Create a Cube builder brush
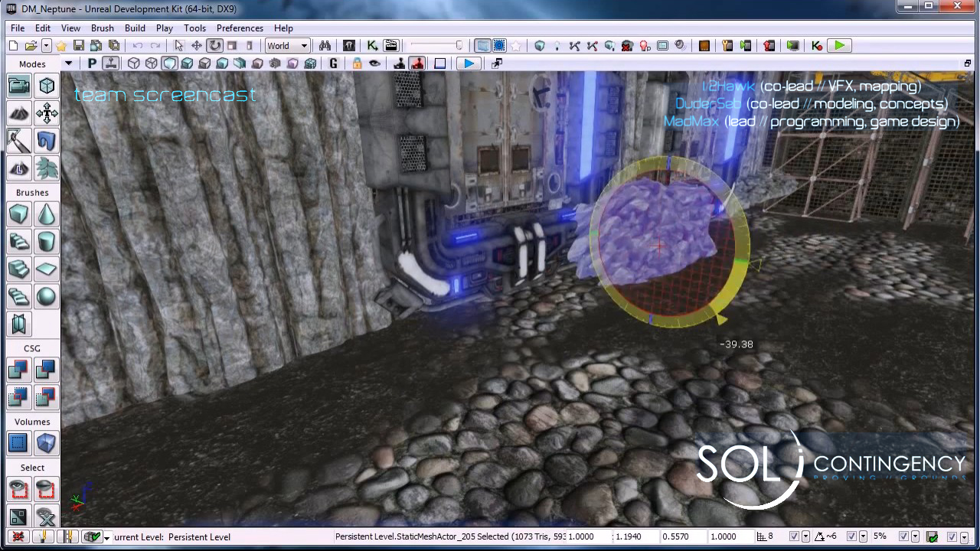 [x=18, y=214]
